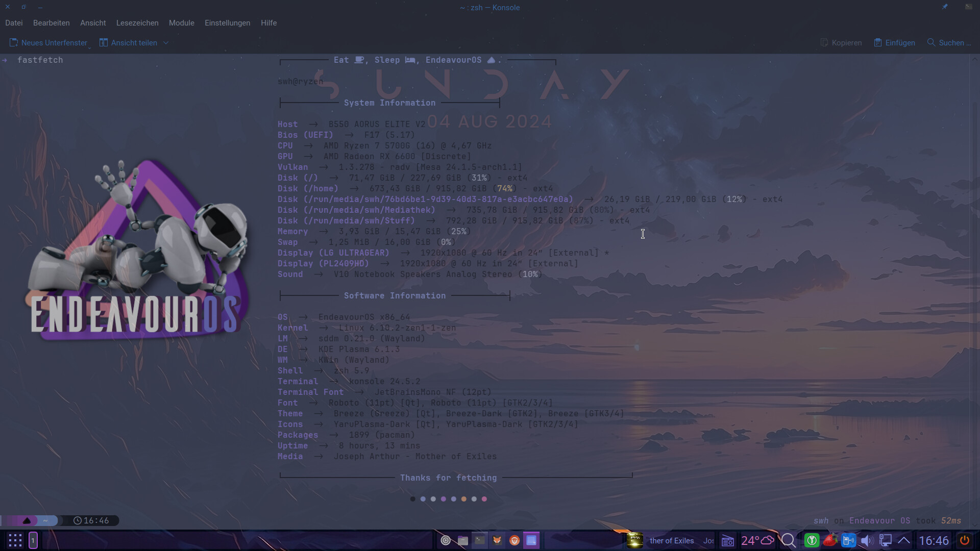Click the magnifier search icon in panel
The image size is (980, 551).
[x=789, y=540]
